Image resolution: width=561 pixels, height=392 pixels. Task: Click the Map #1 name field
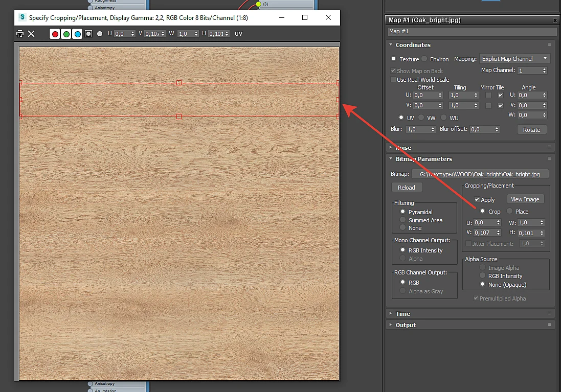(472, 32)
